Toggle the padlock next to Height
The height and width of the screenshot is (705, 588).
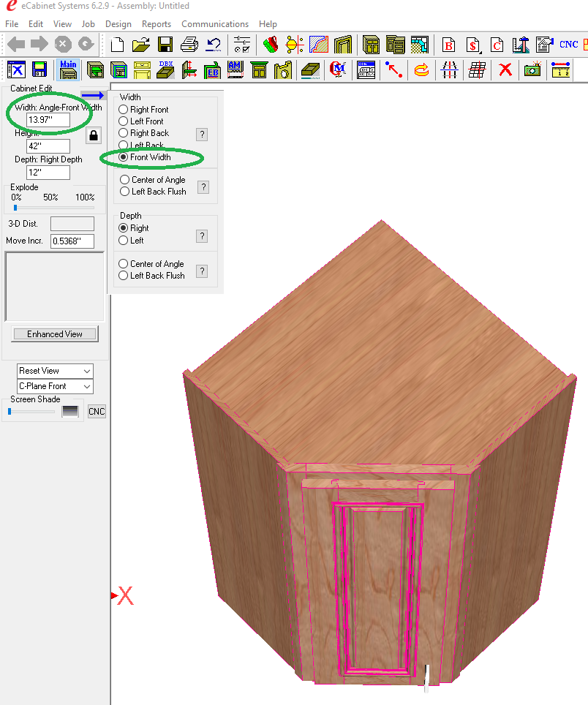pyautogui.click(x=94, y=135)
